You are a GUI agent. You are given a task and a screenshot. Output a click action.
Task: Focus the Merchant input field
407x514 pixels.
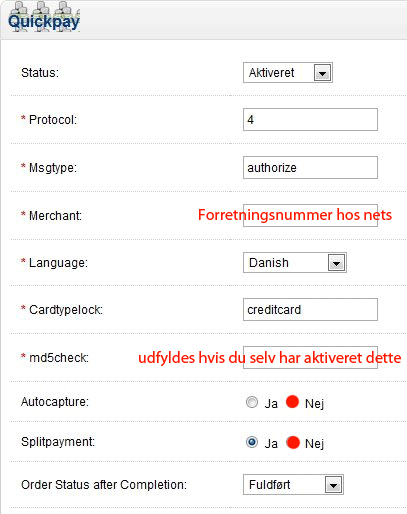point(310,215)
